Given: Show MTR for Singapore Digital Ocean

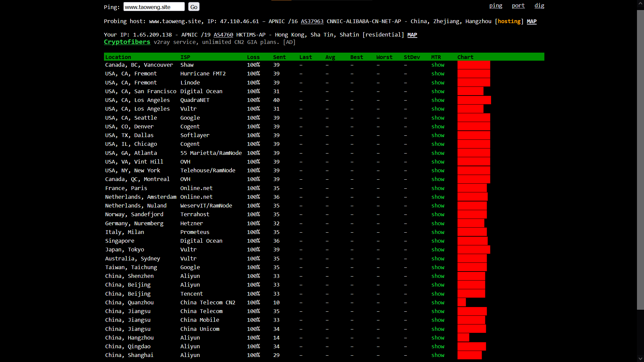Looking at the screenshot, I should pyautogui.click(x=437, y=241).
